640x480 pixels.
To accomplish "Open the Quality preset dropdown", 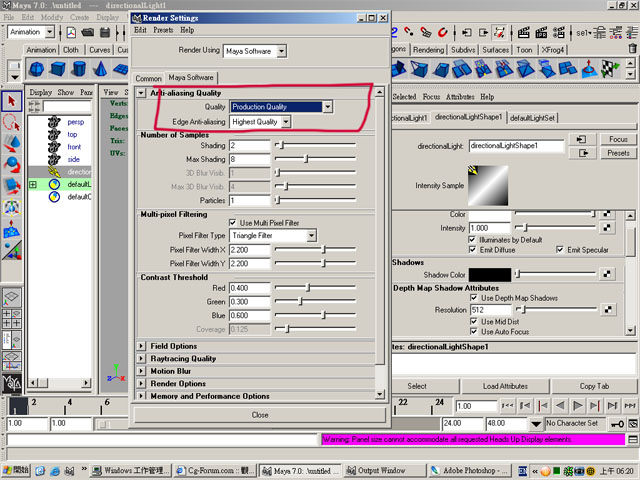I will [327, 107].
